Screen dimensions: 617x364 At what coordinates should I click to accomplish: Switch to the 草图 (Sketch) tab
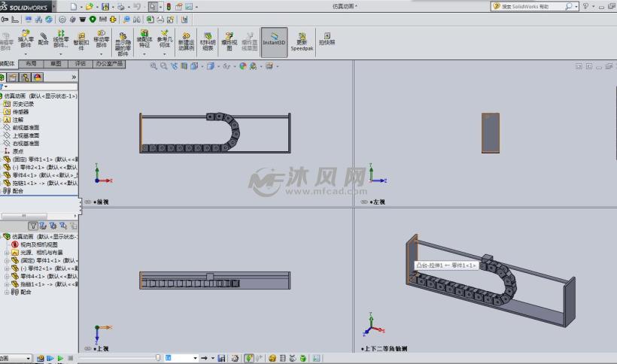tap(56, 64)
